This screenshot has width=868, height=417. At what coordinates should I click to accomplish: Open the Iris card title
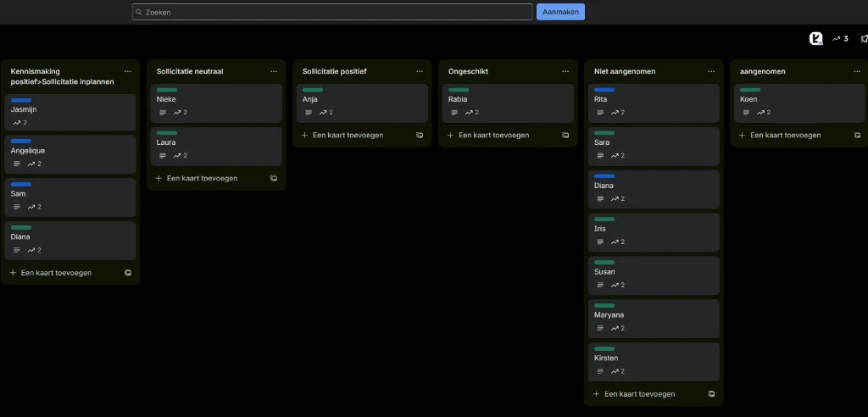coord(600,229)
